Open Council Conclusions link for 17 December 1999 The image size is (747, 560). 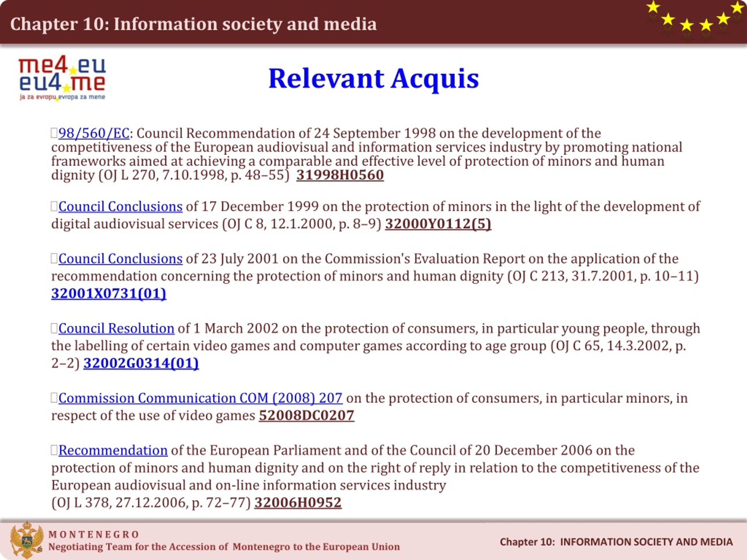point(120,206)
